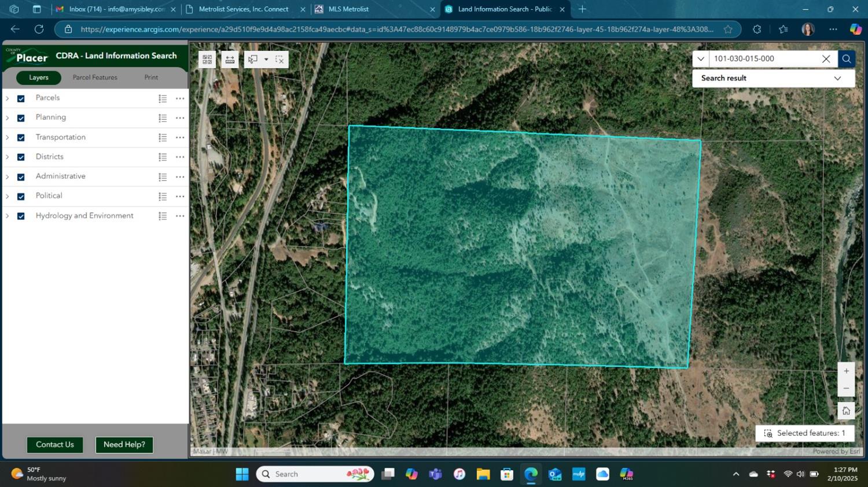
Task: Show legend for Parcels layer
Action: coord(163,99)
